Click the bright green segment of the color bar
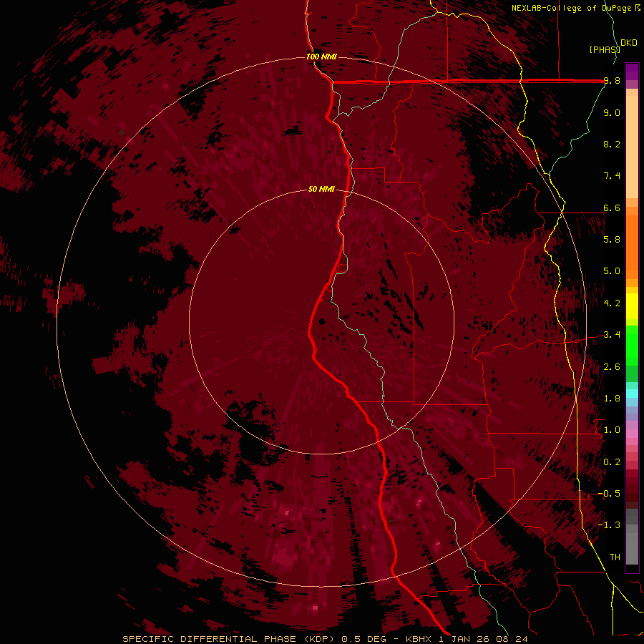 tap(632, 344)
